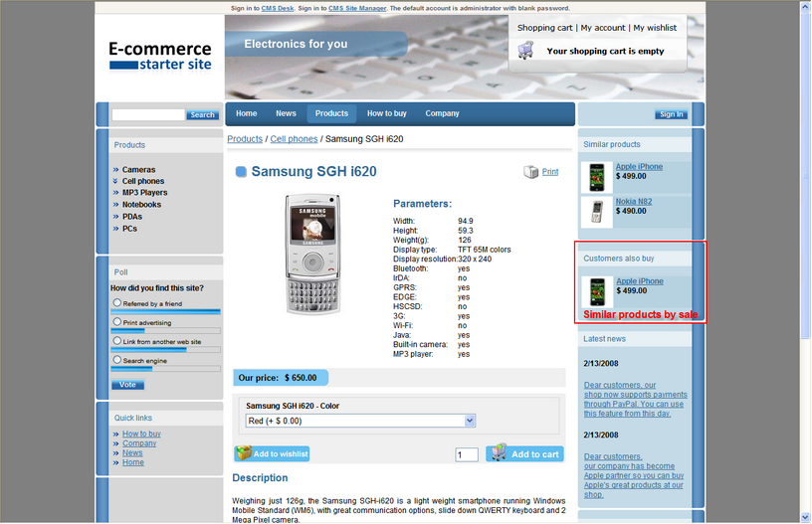Screen dimensions: 812x524
Task: Click the Nokia N82 link
Action: pos(634,201)
